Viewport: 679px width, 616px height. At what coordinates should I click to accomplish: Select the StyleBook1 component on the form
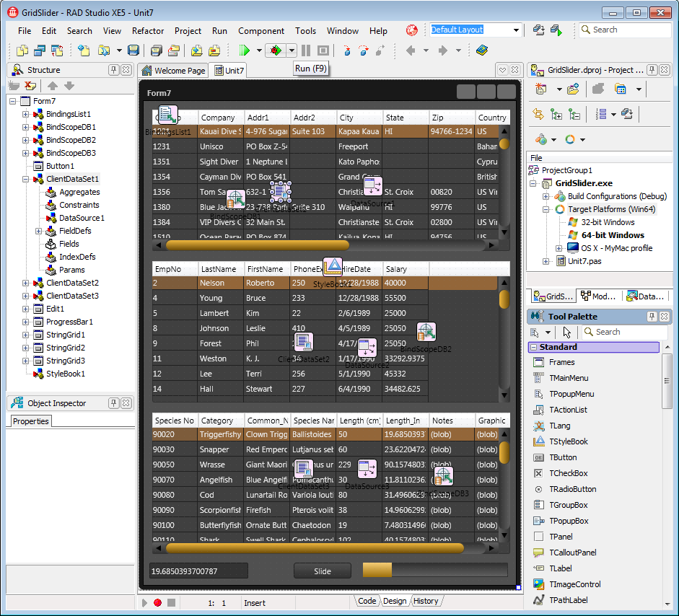pyautogui.click(x=333, y=266)
